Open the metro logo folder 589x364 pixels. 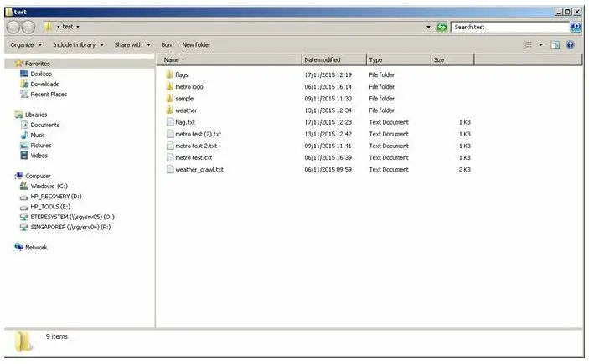(x=189, y=86)
